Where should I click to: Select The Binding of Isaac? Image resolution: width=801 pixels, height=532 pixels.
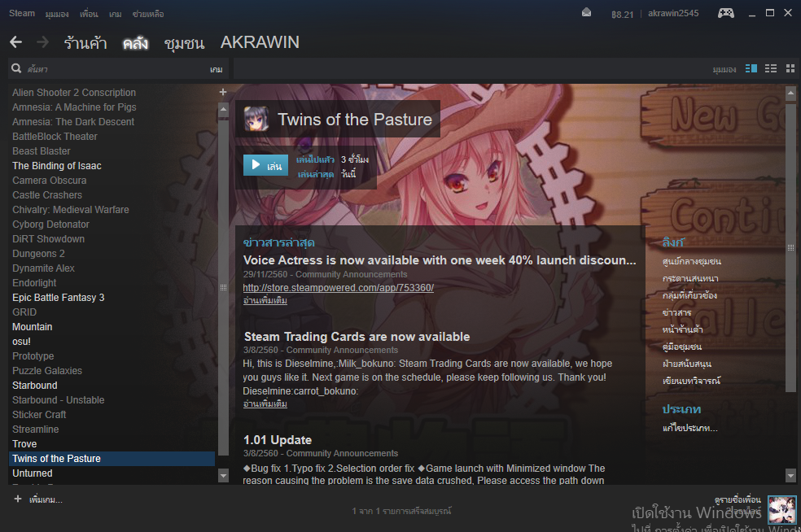pyautogui.click(x=57, y=165)
